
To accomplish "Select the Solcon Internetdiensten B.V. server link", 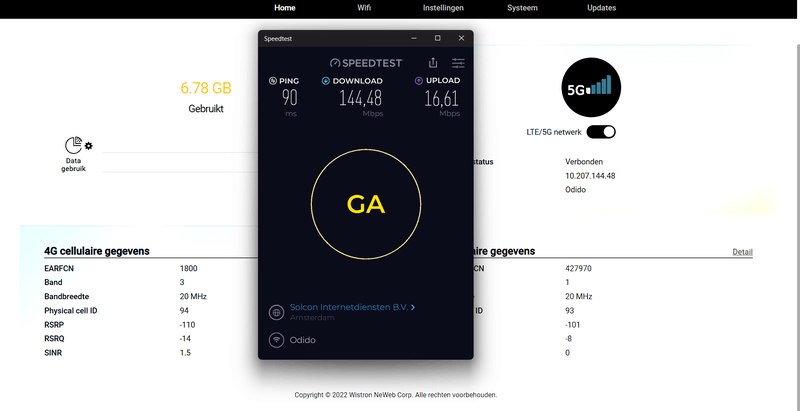I will [x=349, y=307].
